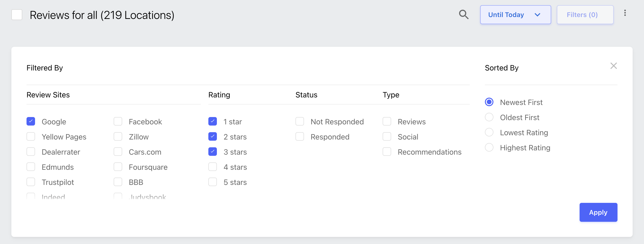Check the Trustpilot review site

[x=31, y=182]
